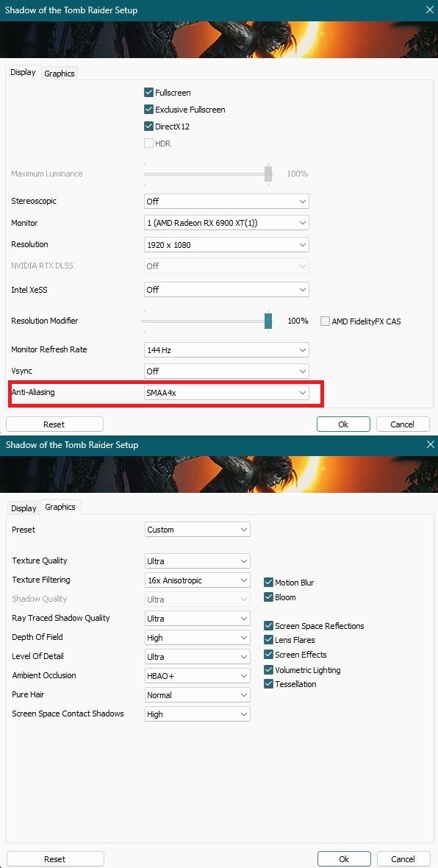Screen dimensions: 438x868
Task: Click Ok in the Graphics settings window
Action: [x=344, y=859]
